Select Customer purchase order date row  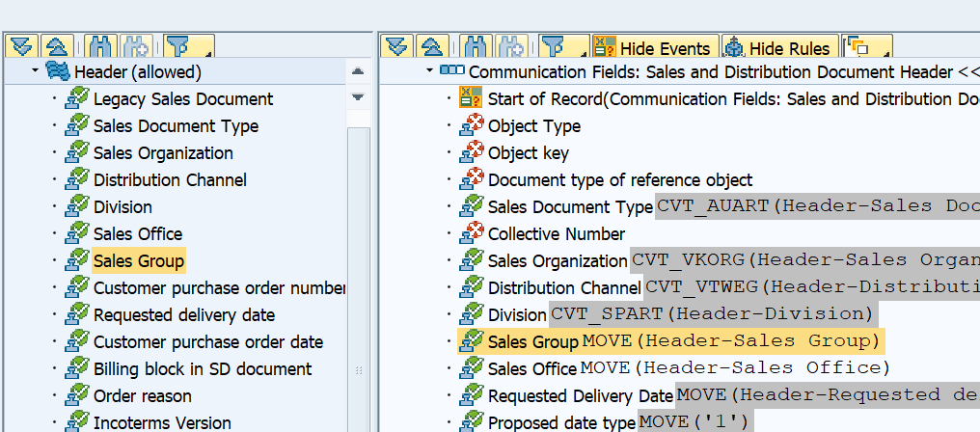[x=208, y=342]
